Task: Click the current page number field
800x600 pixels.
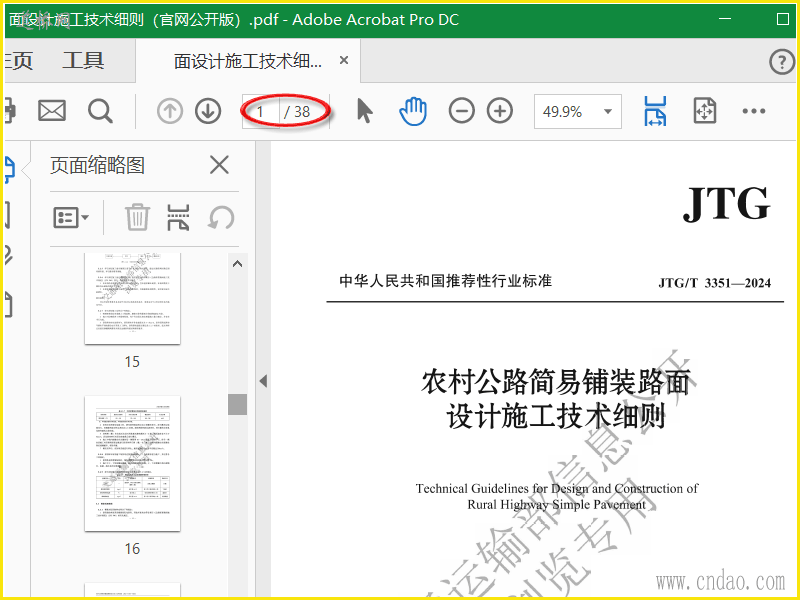Action: point(261,111)
